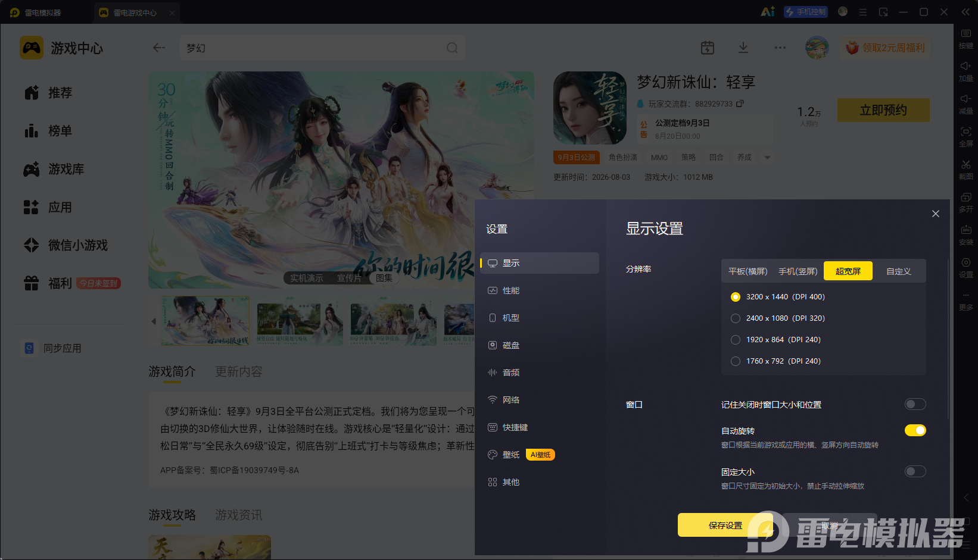Screen dimensions: 978x560
Task: Click the 保存设置 button
Action: [725, 525]
